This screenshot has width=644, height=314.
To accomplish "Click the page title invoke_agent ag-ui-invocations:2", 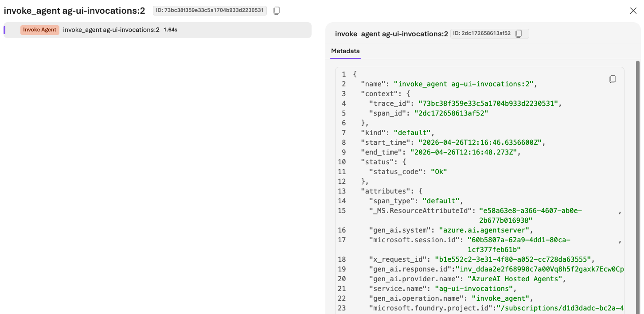I will (74, 11).
